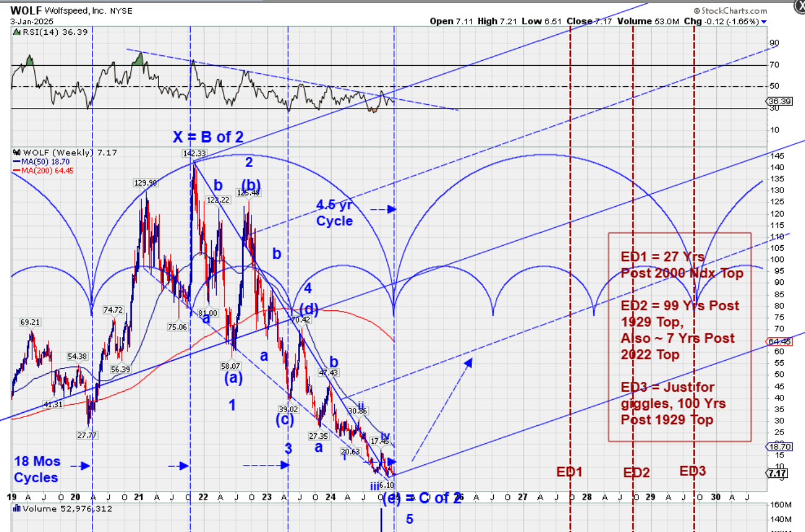Click the "4.5 yr Cycle" annotation
The width and height of the screenshot is (805, 532).
335,212
